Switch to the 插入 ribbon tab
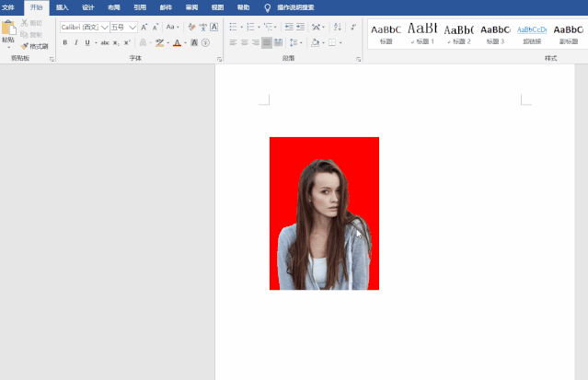Image resolution: width=588 pixels, height=380 pixels. (x=62, y=6)
